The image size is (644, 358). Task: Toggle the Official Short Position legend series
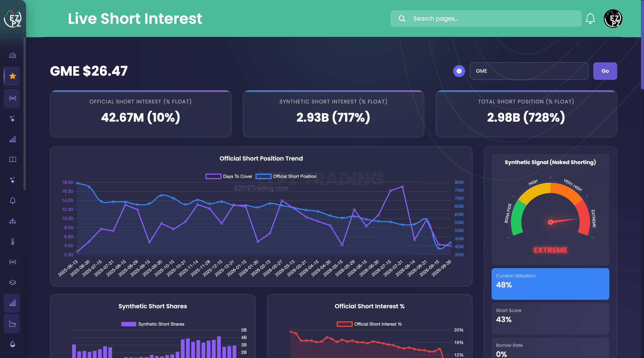(x=286, y=176)
